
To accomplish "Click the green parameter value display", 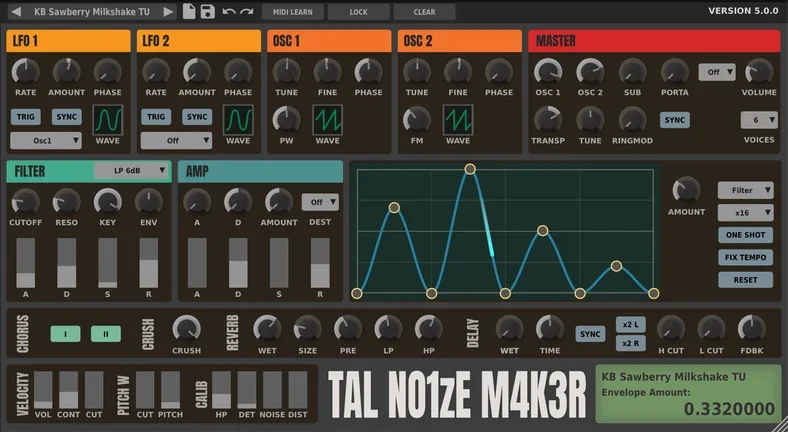I will coord(688,394).
